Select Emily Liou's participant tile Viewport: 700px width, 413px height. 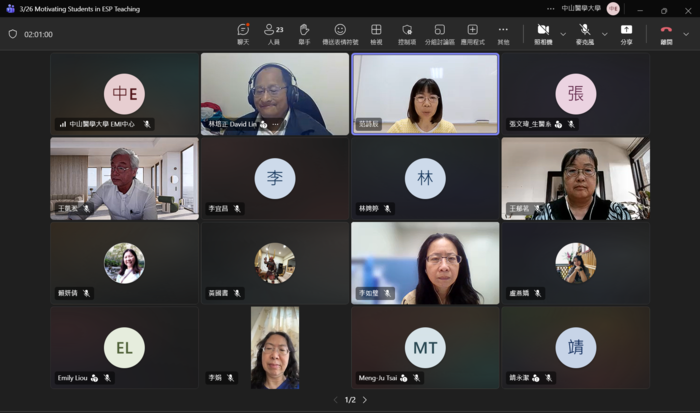124,347
